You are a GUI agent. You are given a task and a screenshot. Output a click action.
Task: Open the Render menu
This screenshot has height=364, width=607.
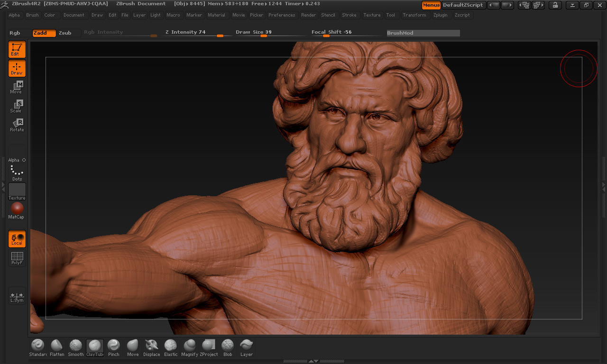click(x=309, y=15)
